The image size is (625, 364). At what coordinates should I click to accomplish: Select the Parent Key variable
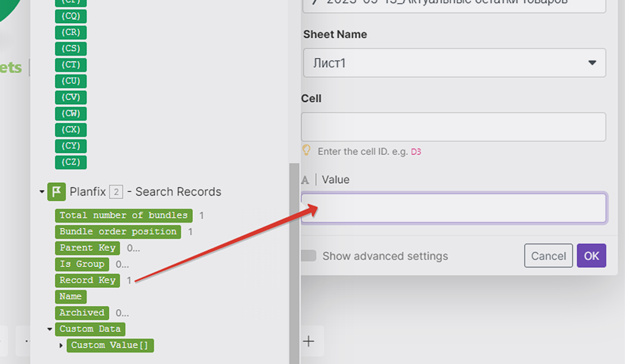[88, 248]
